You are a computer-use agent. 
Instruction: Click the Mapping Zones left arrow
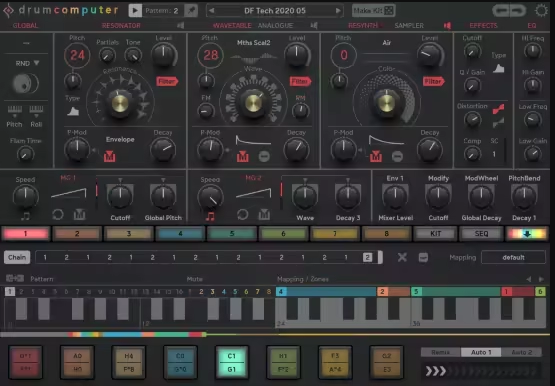coord(528,279)
